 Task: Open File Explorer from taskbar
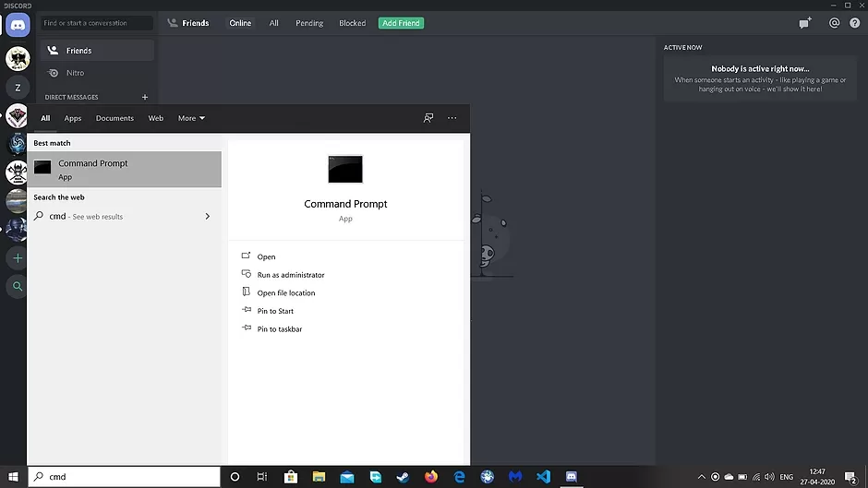click(319, 476)
